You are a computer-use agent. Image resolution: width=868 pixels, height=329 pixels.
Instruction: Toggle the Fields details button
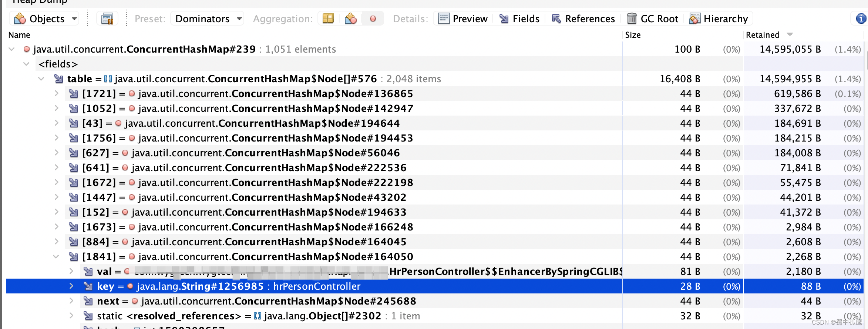pyautogui.click(x=519, y=19)
